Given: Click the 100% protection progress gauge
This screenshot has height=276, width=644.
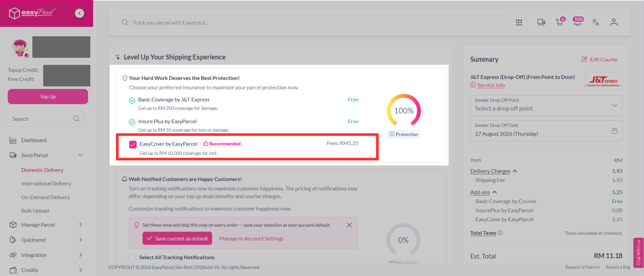Looking at the screenshot, I should pos(404,111).
